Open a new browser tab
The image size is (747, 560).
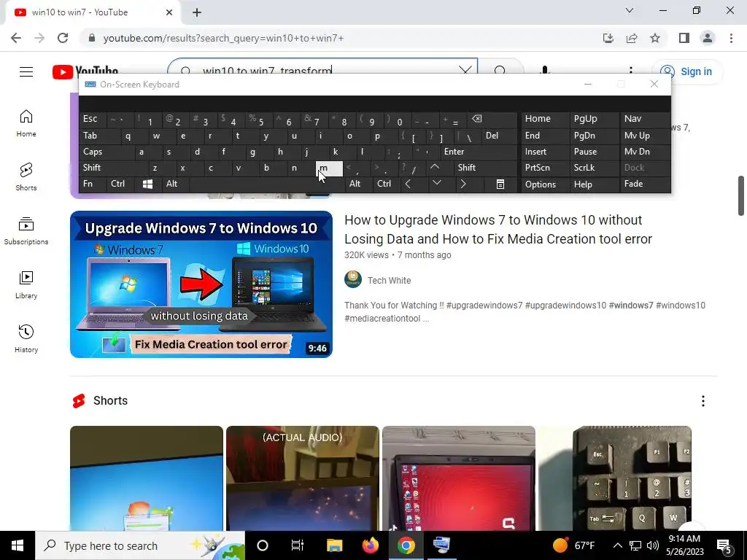pos(197,12)
